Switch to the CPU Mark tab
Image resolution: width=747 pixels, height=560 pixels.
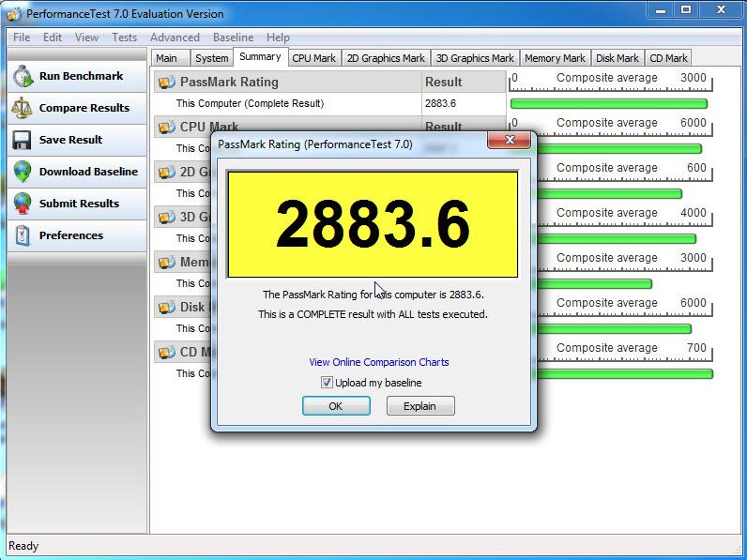pyautogui.click(x=313, y=58)
